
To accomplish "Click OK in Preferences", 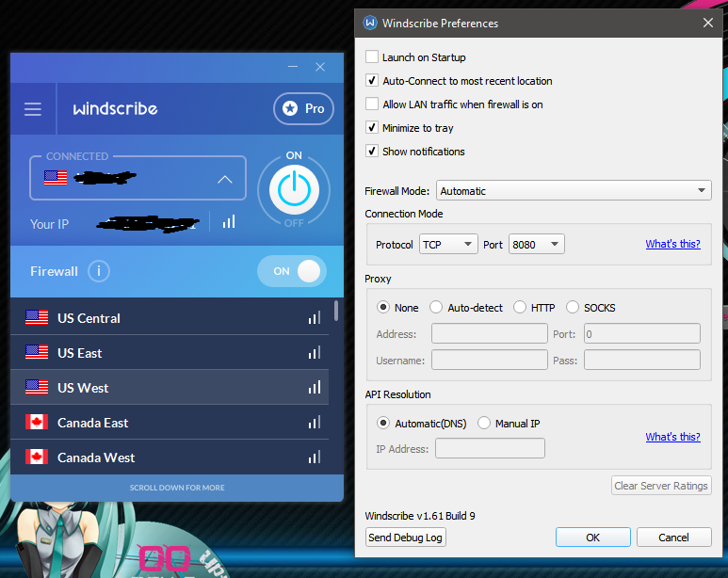I will (x=593, y=538).
